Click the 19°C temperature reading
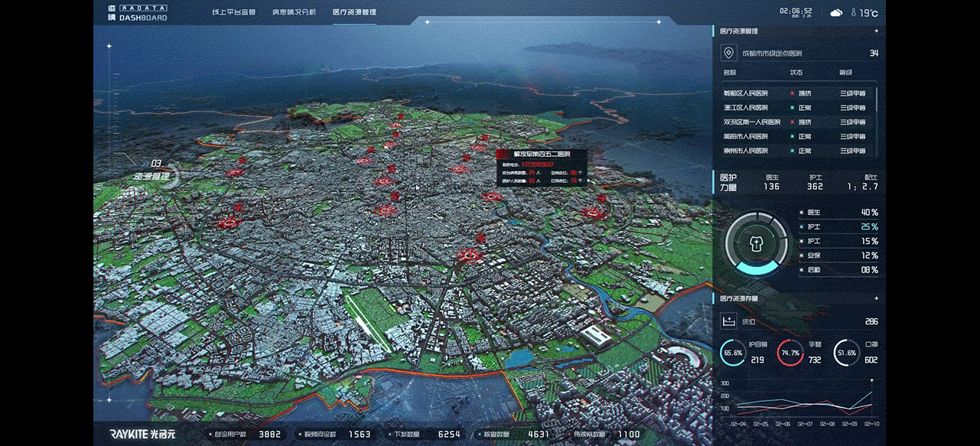Screen dimensions: 980x446 point(868,13)
